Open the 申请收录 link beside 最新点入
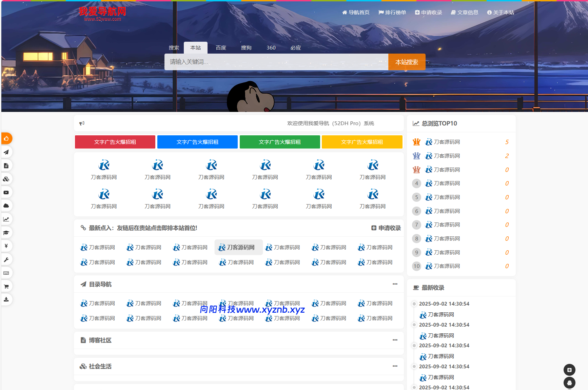The height and width of the screenshot is (390, 588). pyautogui.click(x=386, y=228)
